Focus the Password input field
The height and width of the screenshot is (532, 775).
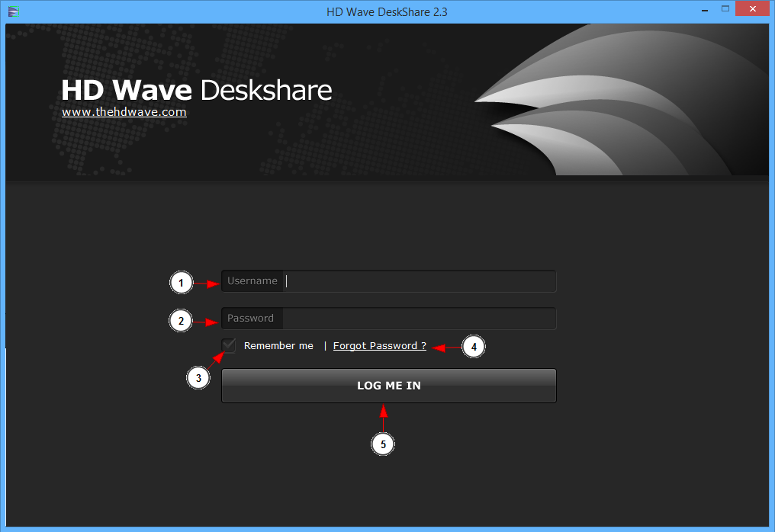388,319
